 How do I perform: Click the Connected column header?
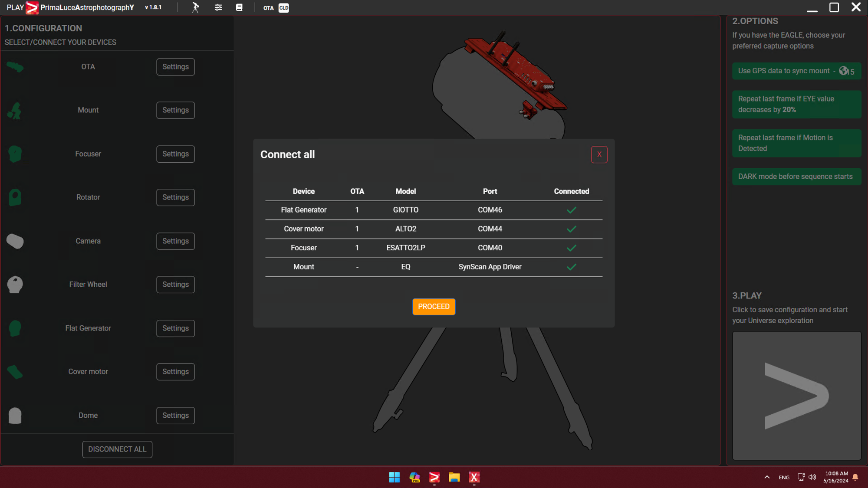[571, 191]
